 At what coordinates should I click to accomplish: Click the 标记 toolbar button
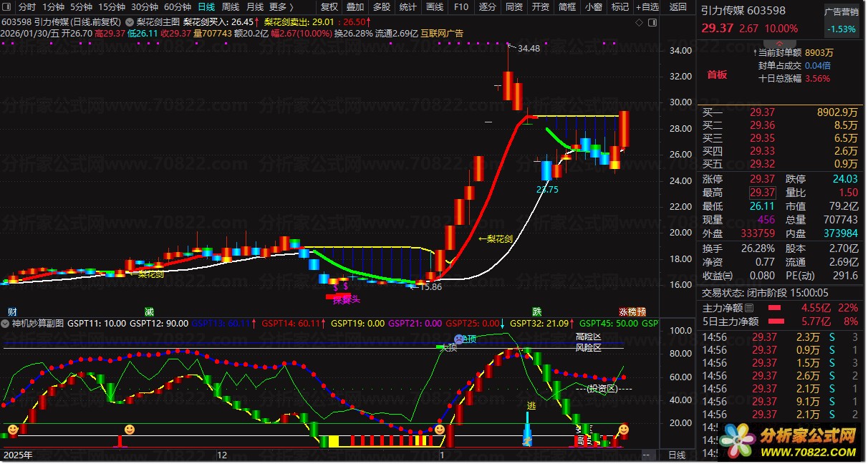click(x=619, y=6)
